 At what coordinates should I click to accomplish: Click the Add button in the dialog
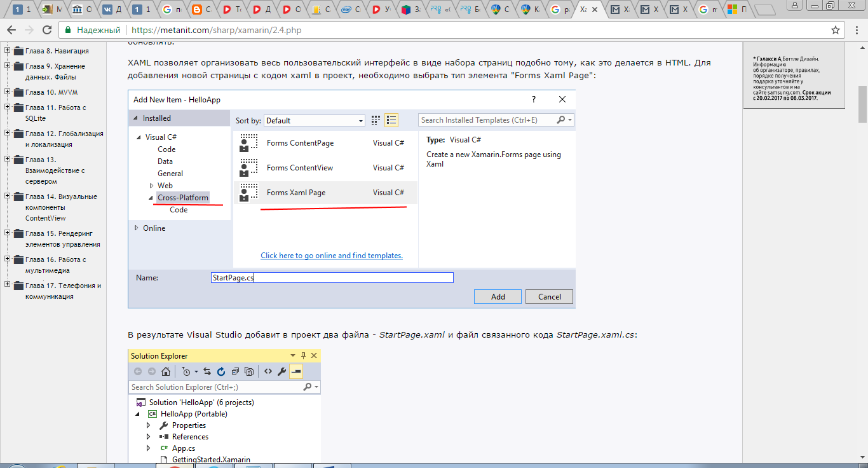[498, 296]
